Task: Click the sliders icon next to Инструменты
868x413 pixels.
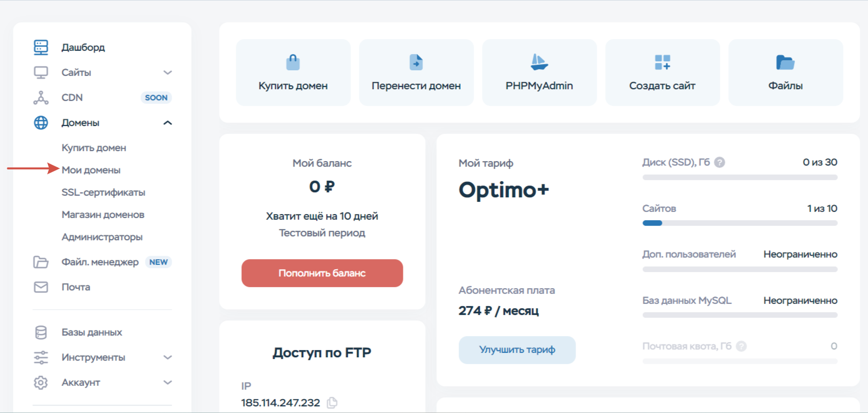Action: coord(41,357)
